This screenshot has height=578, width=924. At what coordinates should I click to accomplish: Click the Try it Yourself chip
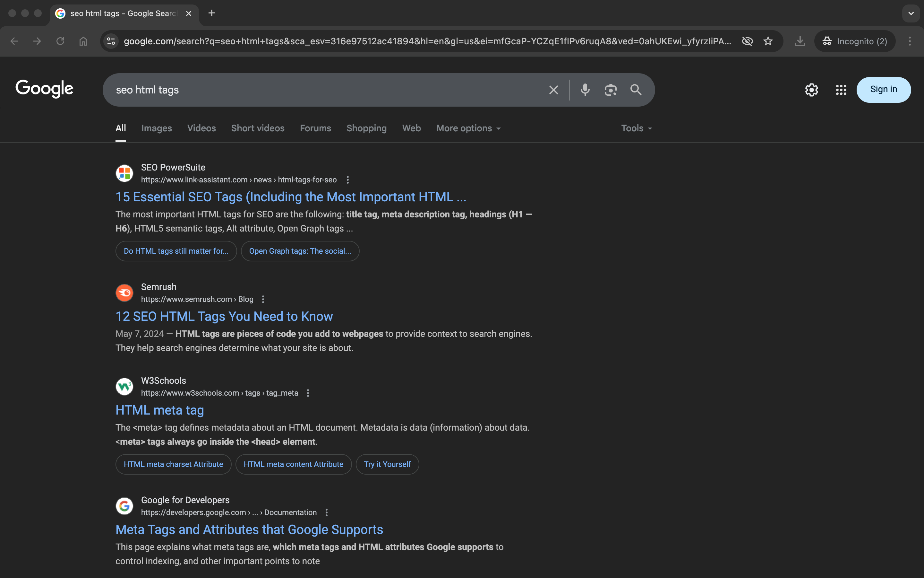387,464
